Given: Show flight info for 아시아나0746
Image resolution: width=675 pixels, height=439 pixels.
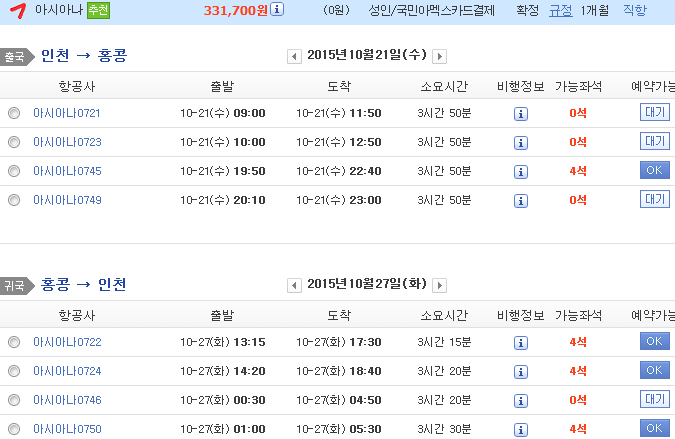Looking at the screenshot, I should 520,401.
